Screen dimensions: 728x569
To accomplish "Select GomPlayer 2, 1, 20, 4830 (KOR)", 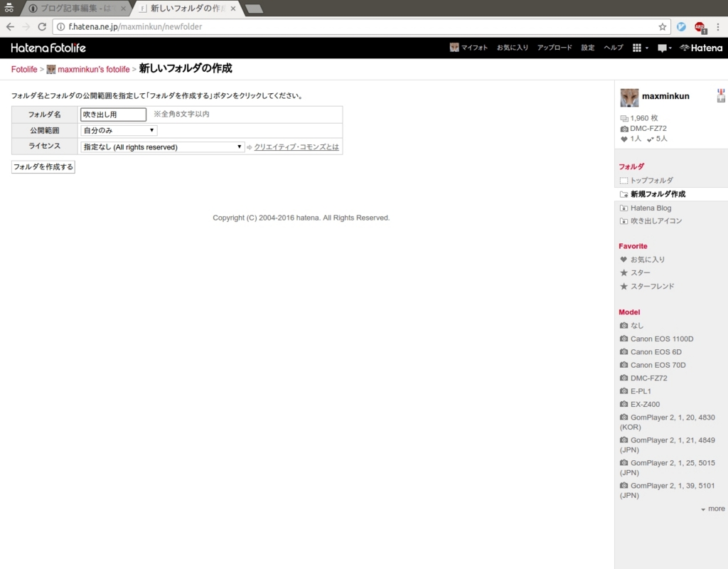I will pyautogui.click(x=667, y=422).
